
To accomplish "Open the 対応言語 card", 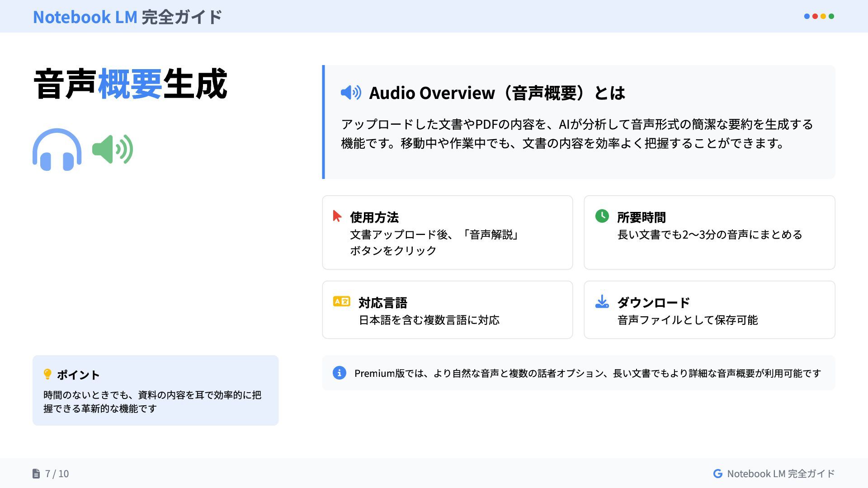I will 447,310.
